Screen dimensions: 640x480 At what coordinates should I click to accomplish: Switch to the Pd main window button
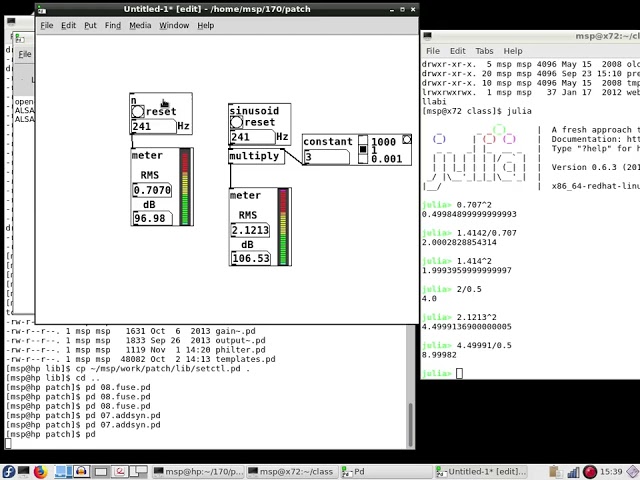coord(385,472)
